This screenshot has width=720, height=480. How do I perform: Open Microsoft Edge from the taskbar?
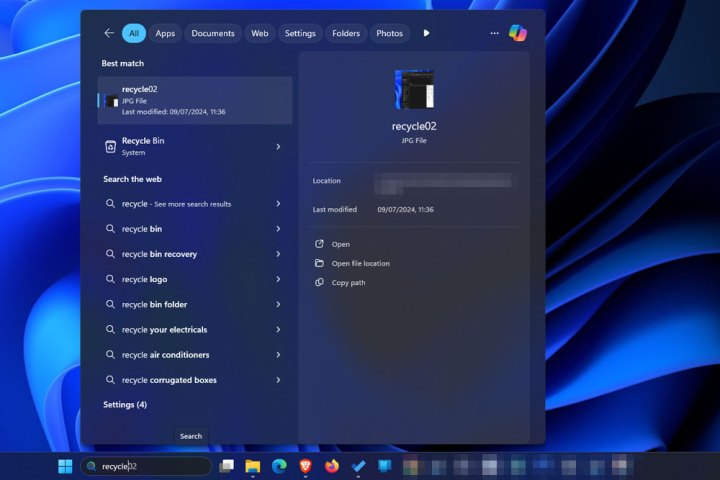(279, 466)
